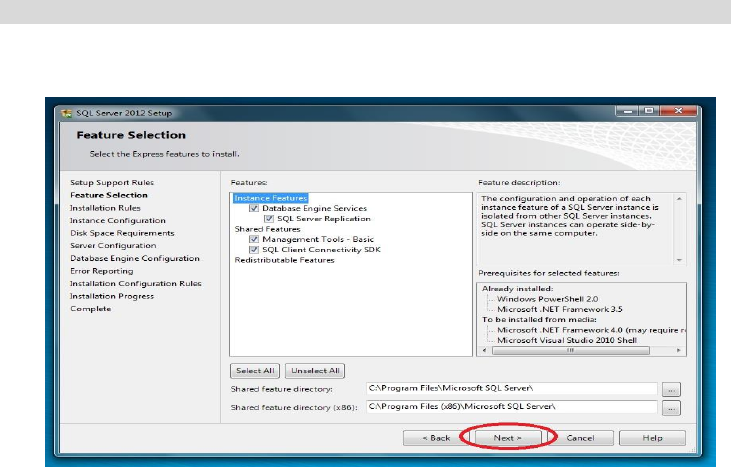This screenshot has height=467, width=731.
Task: Close the SQL Server 2012 Setup window
Action: coord(678,111)
